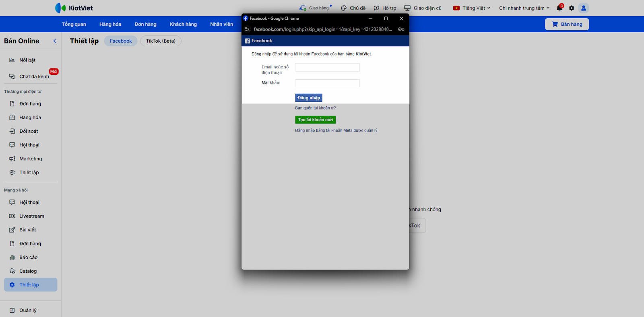Open the notifications bell
644x317 pixels.
pyautogui.click(x=559, y=8)
